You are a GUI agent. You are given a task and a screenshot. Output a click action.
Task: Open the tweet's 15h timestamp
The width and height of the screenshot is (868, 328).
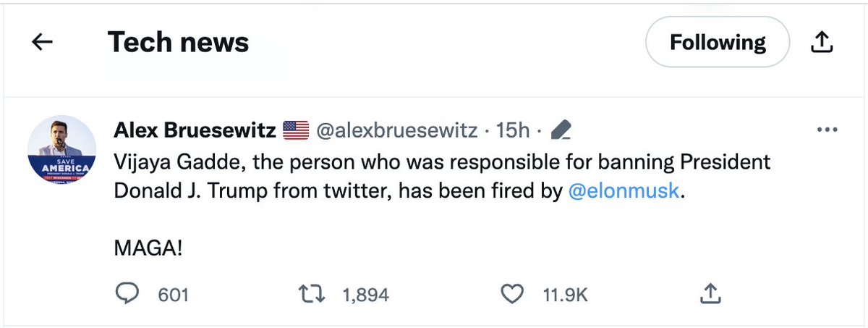514,131
